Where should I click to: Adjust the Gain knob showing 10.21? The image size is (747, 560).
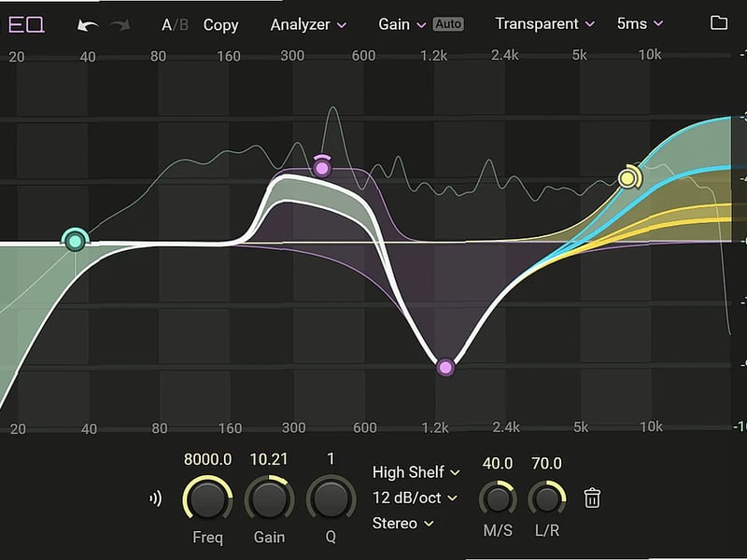[x=269, y=499]
